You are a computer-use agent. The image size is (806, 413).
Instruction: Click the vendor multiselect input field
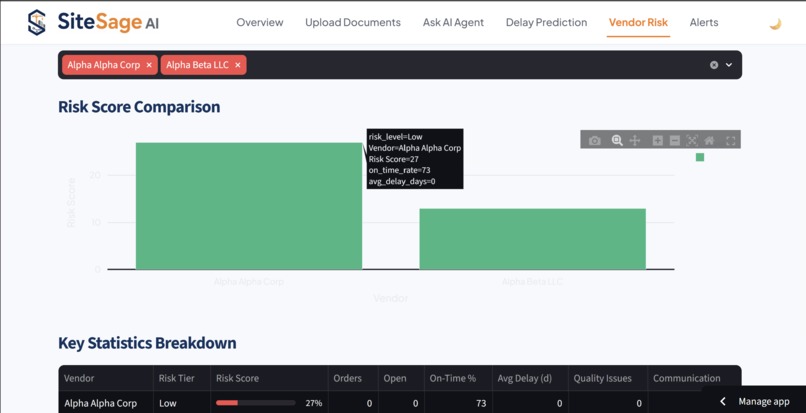pos(400,65)
